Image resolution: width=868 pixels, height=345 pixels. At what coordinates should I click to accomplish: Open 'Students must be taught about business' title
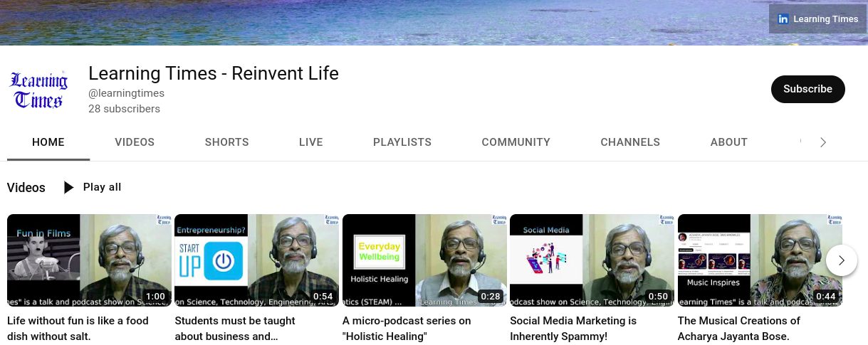click(x=235, y=329)
